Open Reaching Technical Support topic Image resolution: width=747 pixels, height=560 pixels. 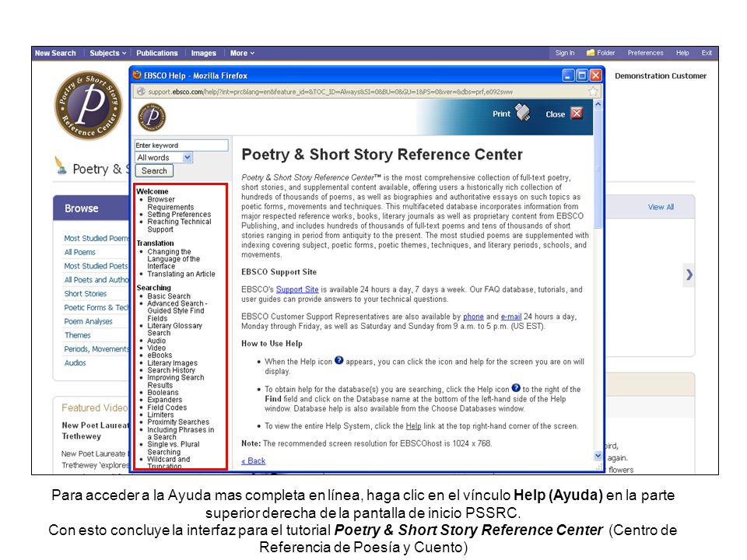(179, 226)
